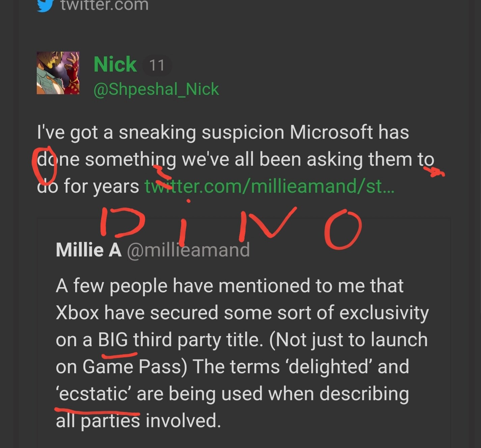The image size is (481, 448).
Task: Open the quoted tweet at 'all parties involved'
Action: point(138,421)
